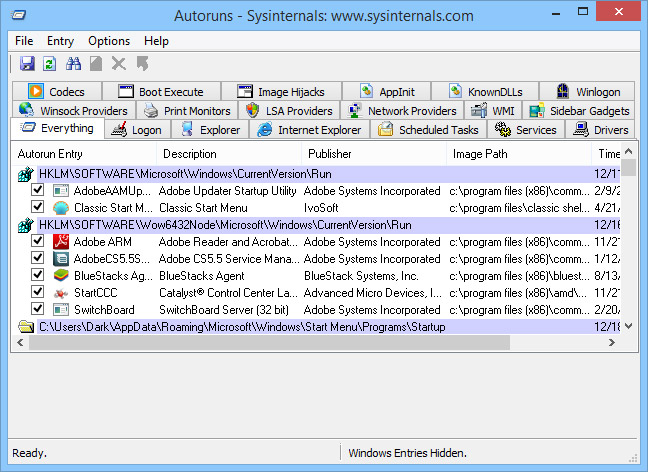This screenshot has width=648, height=472.
Task: Click the Adobe ARM red PDF icon
Action: 60,242
